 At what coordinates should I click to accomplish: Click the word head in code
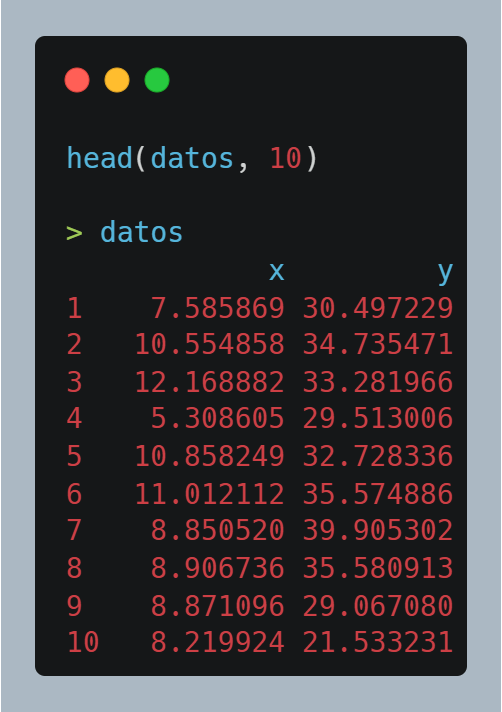(x=100, y=158)
